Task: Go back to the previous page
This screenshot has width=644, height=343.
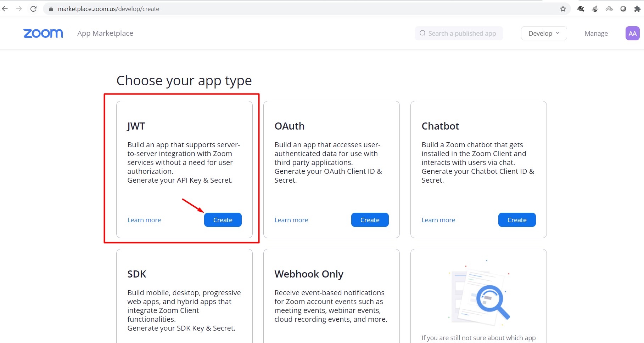Action: [5, 9]
